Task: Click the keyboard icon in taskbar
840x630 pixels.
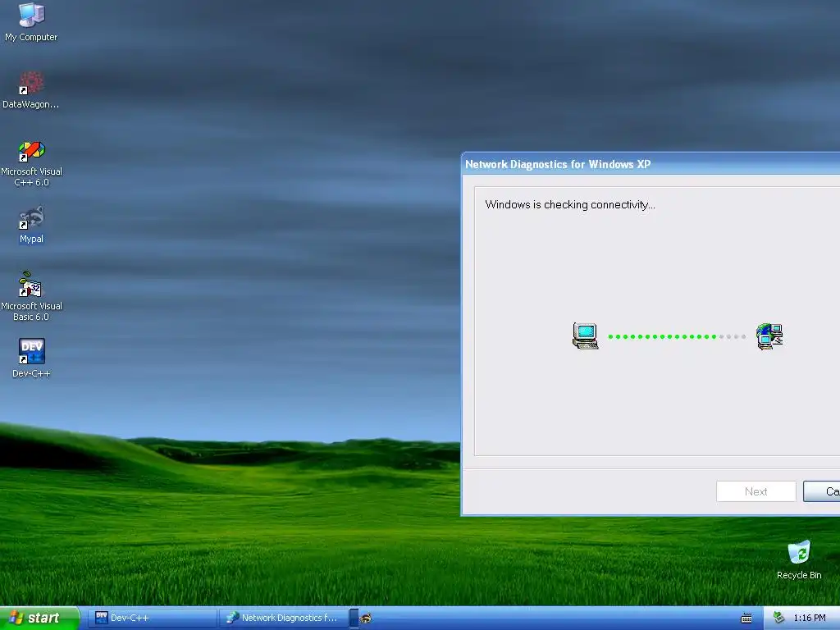Action: [x=746, y=619]
